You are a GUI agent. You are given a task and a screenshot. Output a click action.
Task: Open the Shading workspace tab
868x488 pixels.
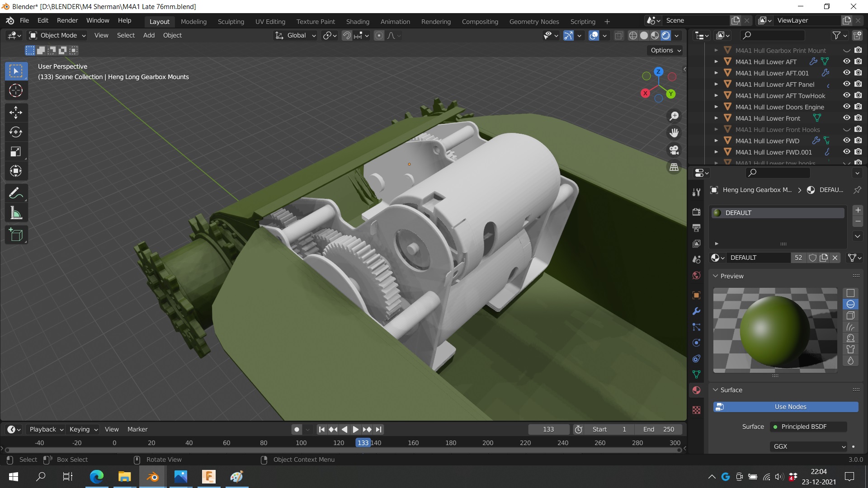point(357,21)
